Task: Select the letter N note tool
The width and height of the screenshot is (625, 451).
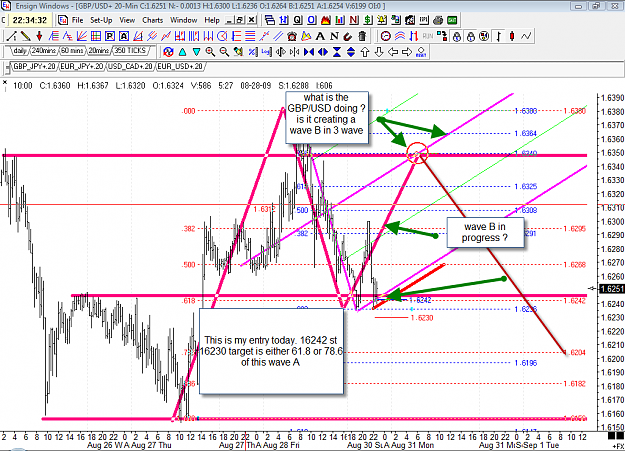Action: click(x=334, y=36)
